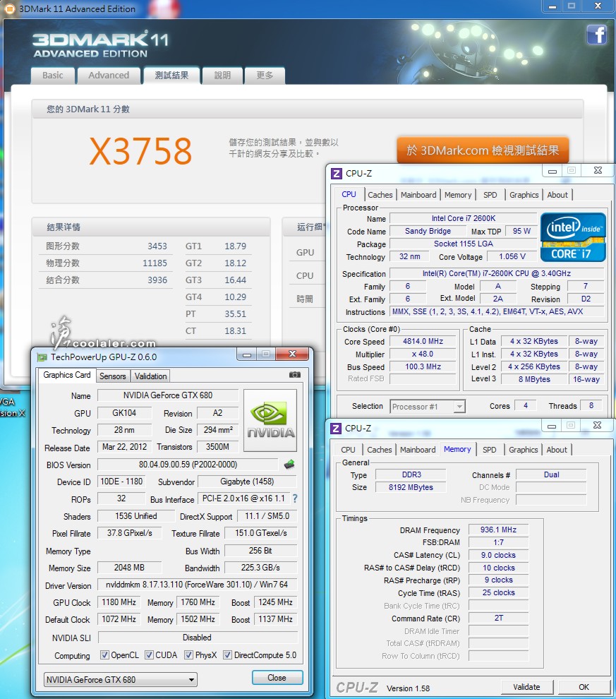Click the GPU-Z screenshot camera icon
616x699 pixels.
coord(295,375)
